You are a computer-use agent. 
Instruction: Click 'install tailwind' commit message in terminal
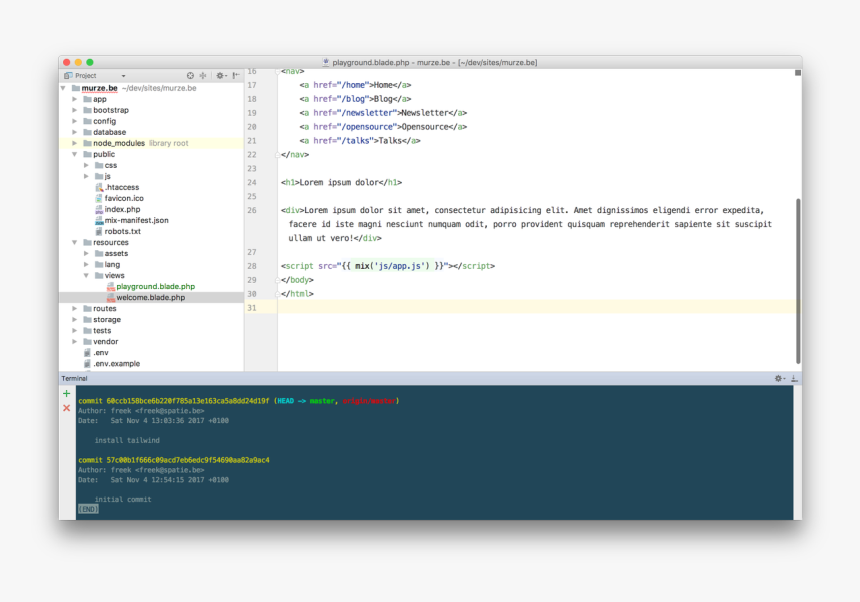(x=127, y=440)
